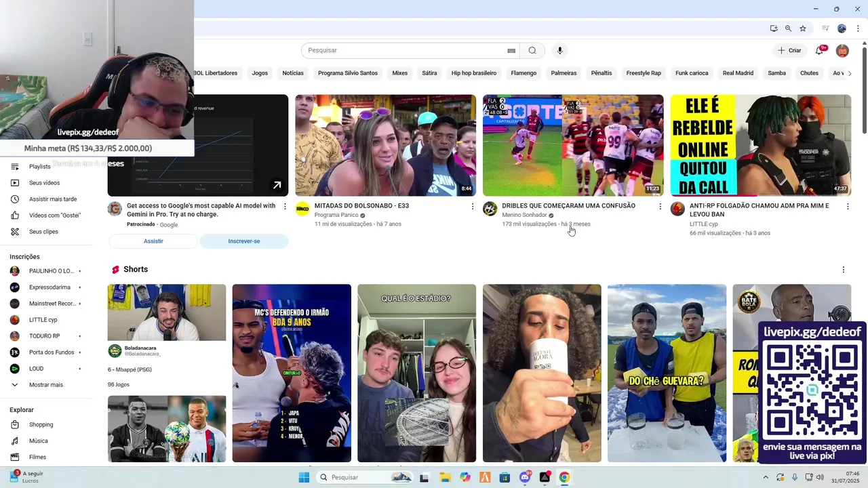This screenshot has width=868, height=488.
Task: Open the Programa Panico channel link
Action: pos(336,215)
